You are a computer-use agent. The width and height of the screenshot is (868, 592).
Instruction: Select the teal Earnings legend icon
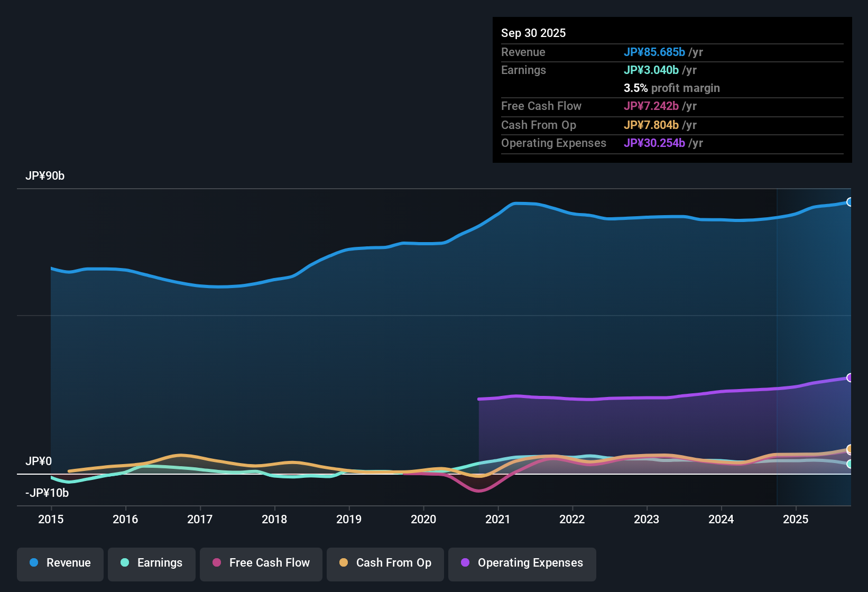pos(125,563)
